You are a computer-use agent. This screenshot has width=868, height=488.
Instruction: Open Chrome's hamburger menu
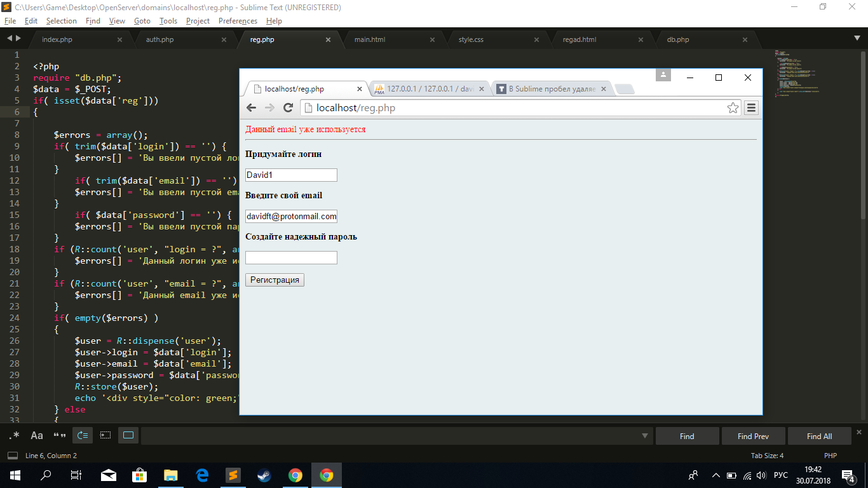coord(751,108)
